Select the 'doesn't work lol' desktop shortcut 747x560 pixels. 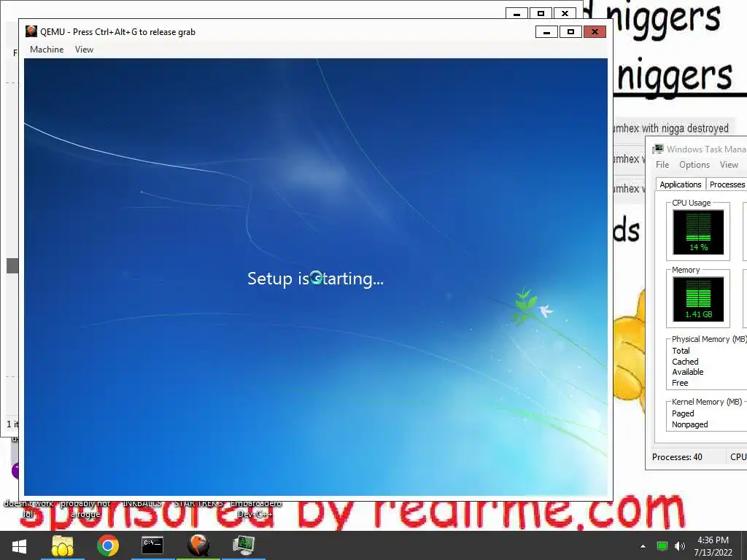coord(28,509)
